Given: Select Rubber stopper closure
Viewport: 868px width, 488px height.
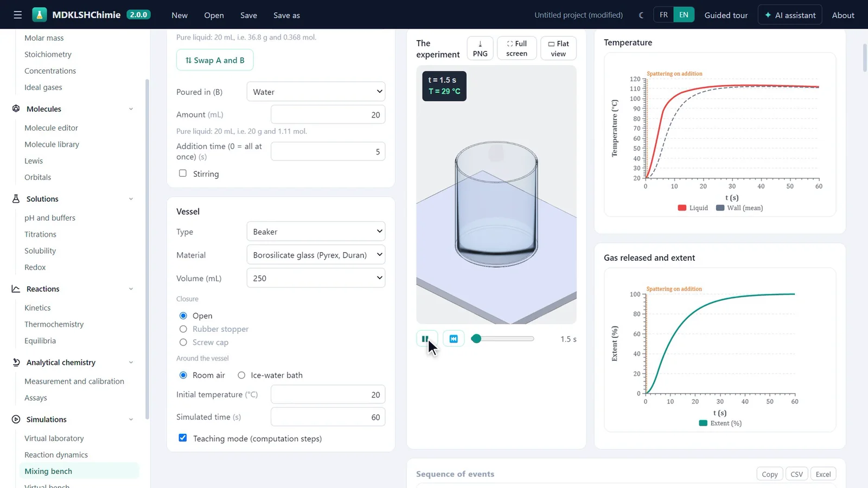Looking at the screenshot, I should [183, 329].
